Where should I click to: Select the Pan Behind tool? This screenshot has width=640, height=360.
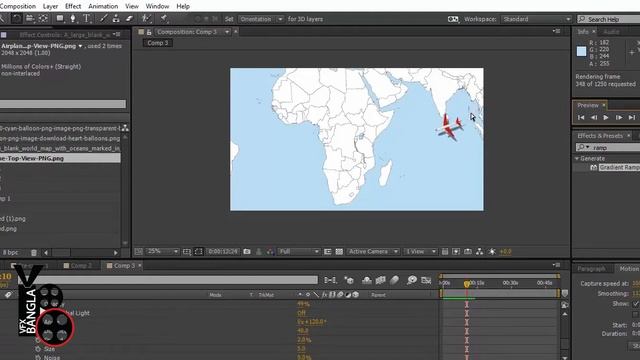coord(43,18)
